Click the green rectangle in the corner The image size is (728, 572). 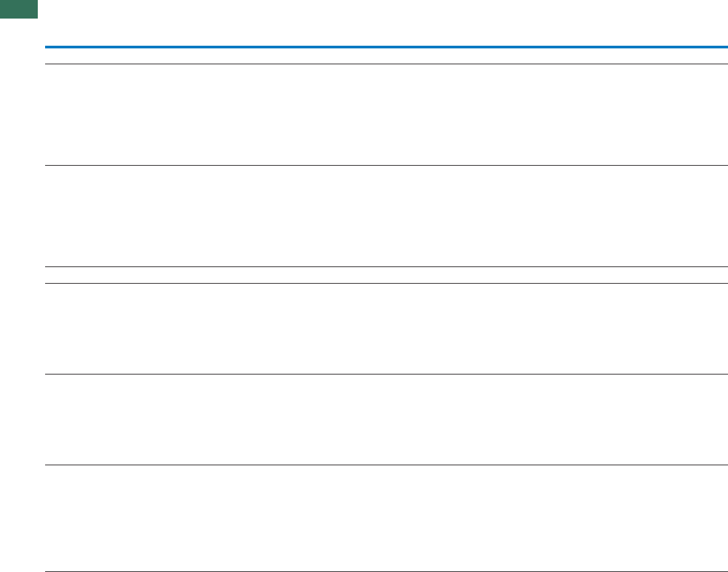tap(19, 9)
